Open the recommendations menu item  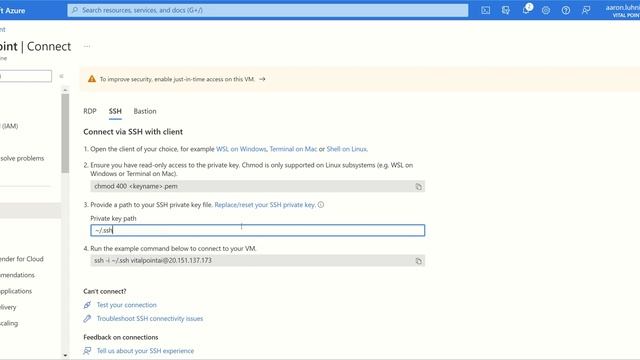tap(17, 275)
